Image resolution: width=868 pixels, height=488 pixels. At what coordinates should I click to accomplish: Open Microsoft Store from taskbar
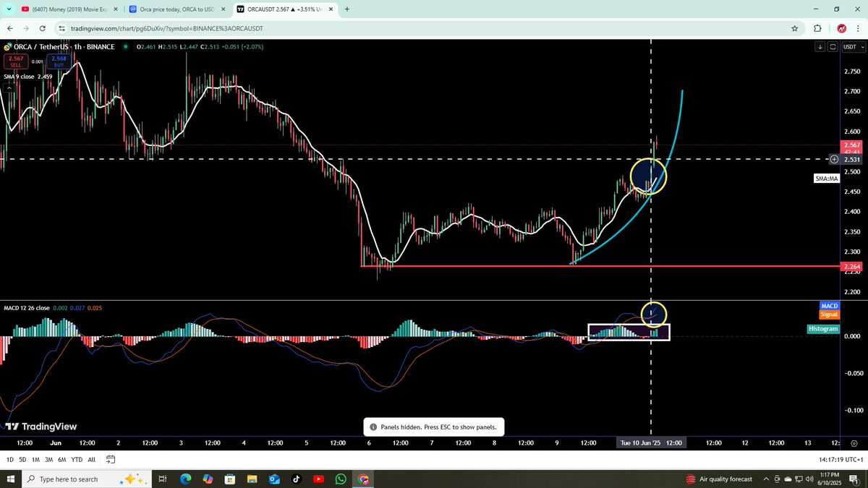tap(230, 479)
